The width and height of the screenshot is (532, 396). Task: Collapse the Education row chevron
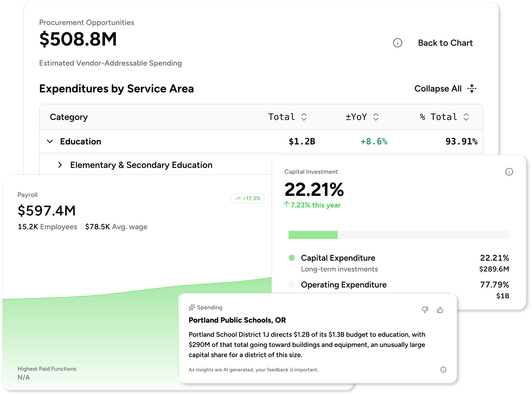(50, 141)
